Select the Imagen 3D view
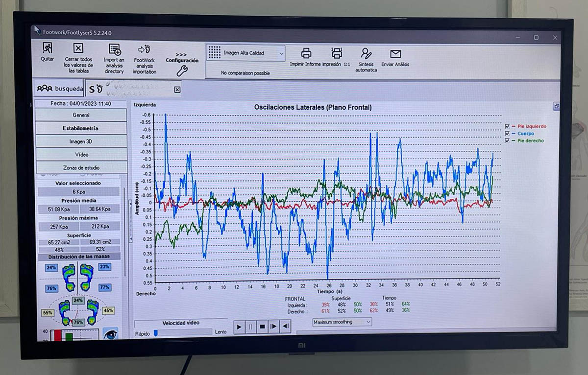 click(x=81, y=141)
